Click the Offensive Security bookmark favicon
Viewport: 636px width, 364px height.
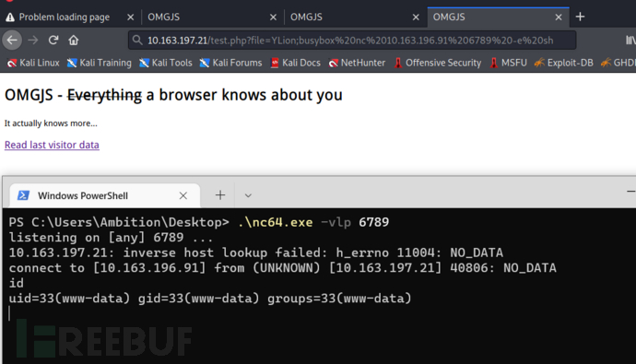[x=398, y=63]
